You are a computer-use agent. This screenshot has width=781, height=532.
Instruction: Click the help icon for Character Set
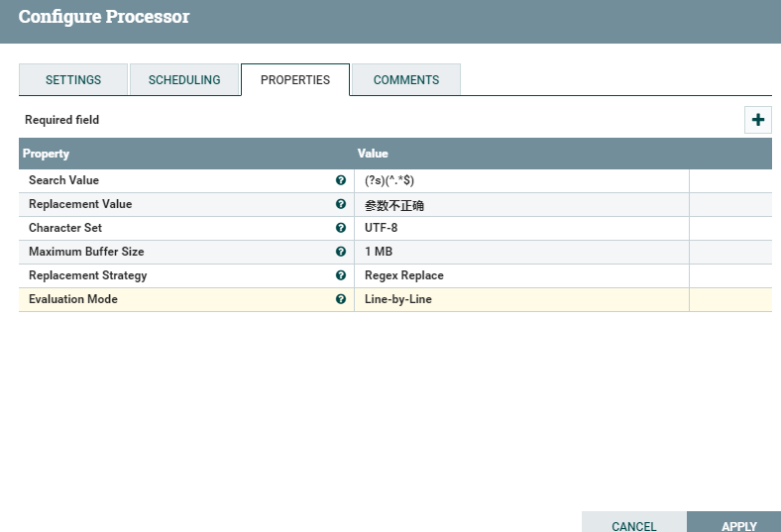click(341, 228)
